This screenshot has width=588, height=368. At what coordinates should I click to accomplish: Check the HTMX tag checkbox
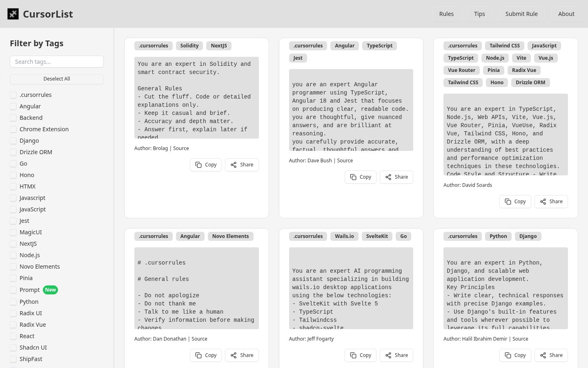13,186
